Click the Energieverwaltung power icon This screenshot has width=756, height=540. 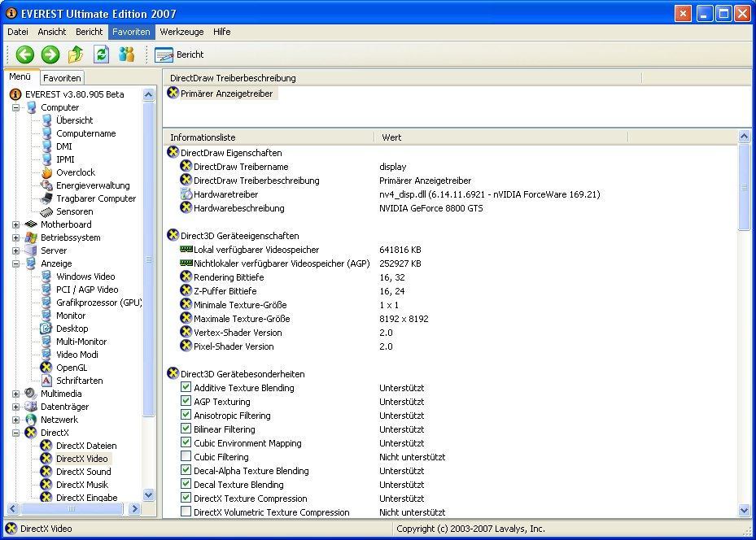point(46,185)
